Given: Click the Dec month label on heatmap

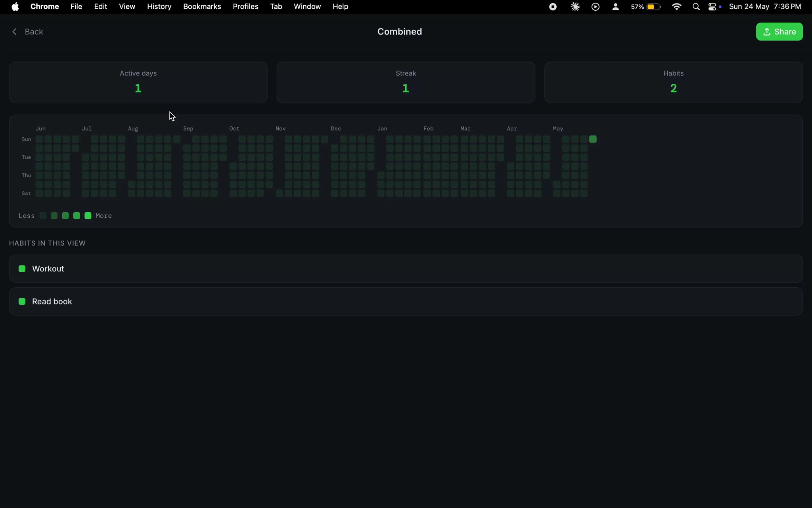Looking at the screenshot, I should pos(336,129).
